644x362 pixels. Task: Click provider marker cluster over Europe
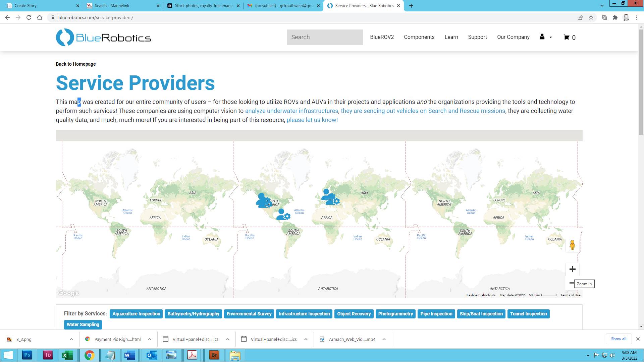coord(330,197)
